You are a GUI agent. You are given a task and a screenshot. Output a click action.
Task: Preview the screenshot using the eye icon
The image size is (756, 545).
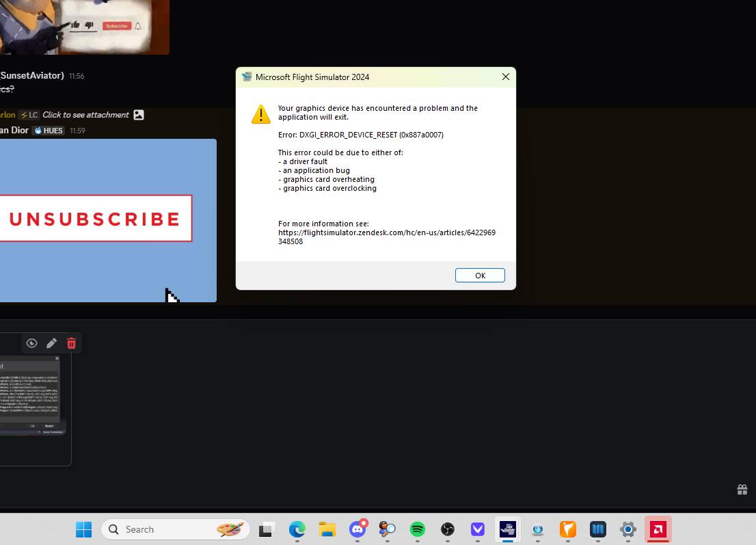31,343
